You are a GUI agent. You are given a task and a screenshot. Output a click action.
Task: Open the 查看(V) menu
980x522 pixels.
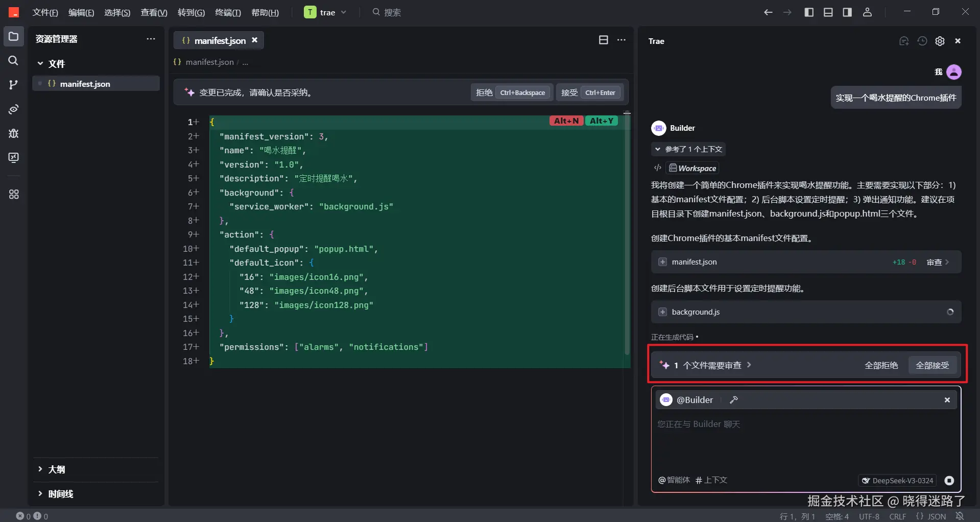tap(154, 12)
